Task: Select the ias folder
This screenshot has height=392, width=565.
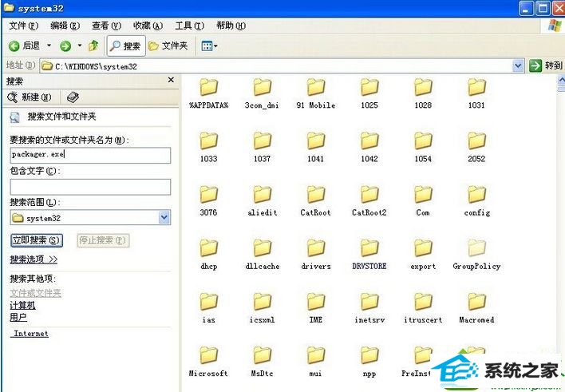Action: click(x=208, y=308)
